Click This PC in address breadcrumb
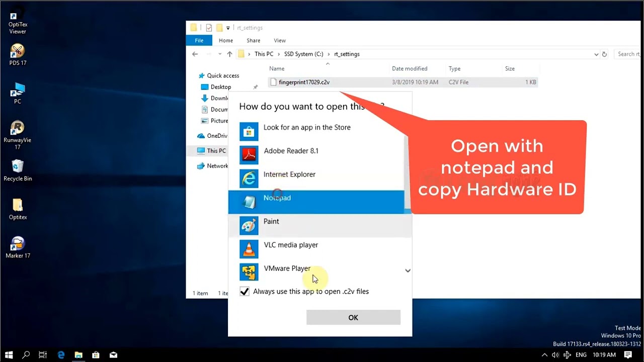Screen dimensions: 644x362 click(264, 54)
